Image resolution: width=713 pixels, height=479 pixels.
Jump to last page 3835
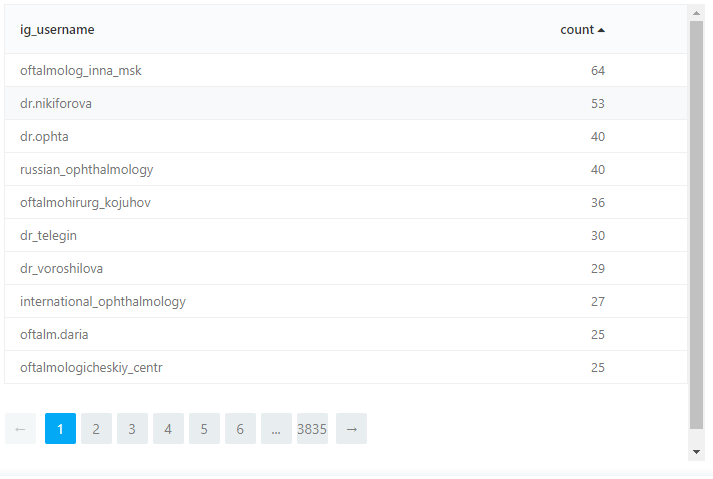[312, 429]
